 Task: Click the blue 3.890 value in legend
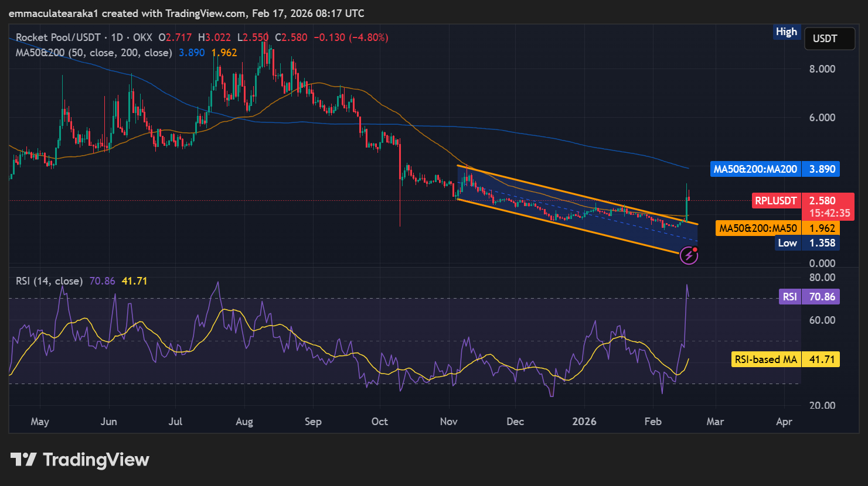coord(192,53)
